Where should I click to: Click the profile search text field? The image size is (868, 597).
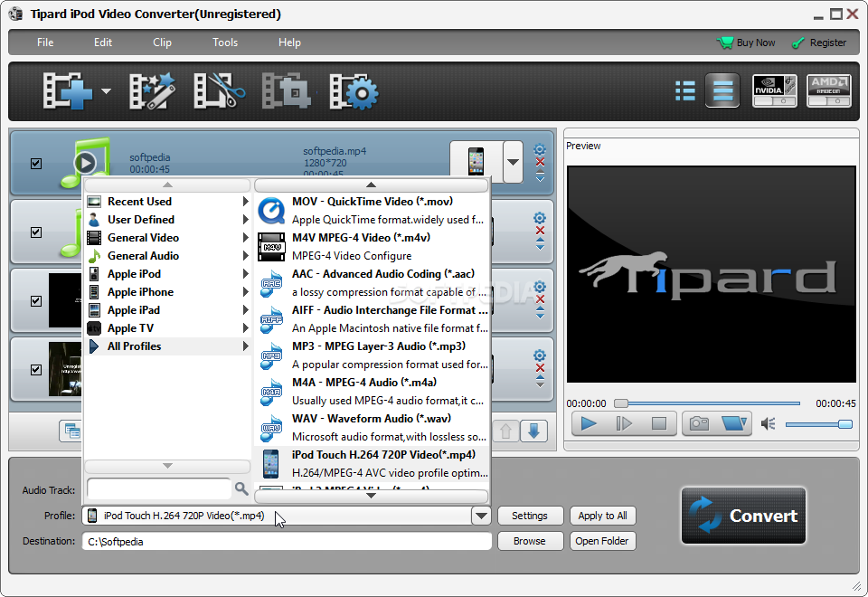(159, 488)
